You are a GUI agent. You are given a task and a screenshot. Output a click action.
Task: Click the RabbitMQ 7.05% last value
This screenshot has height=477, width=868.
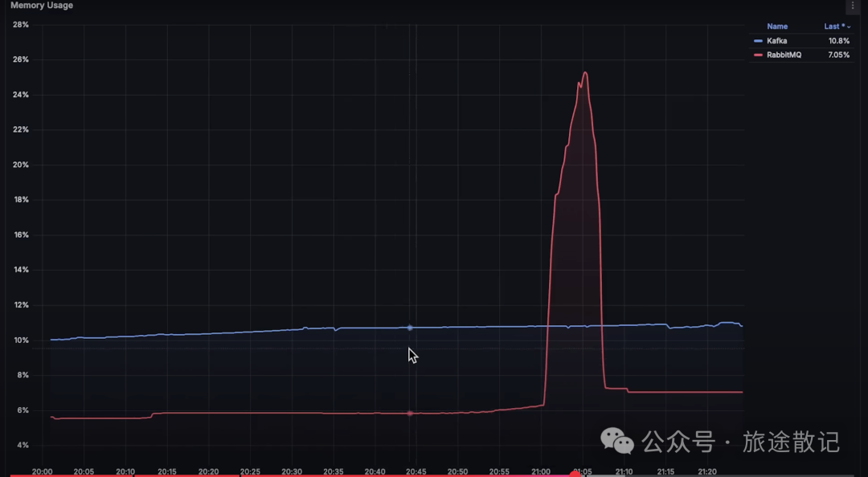pyautogui.click(x=838, y=55)
